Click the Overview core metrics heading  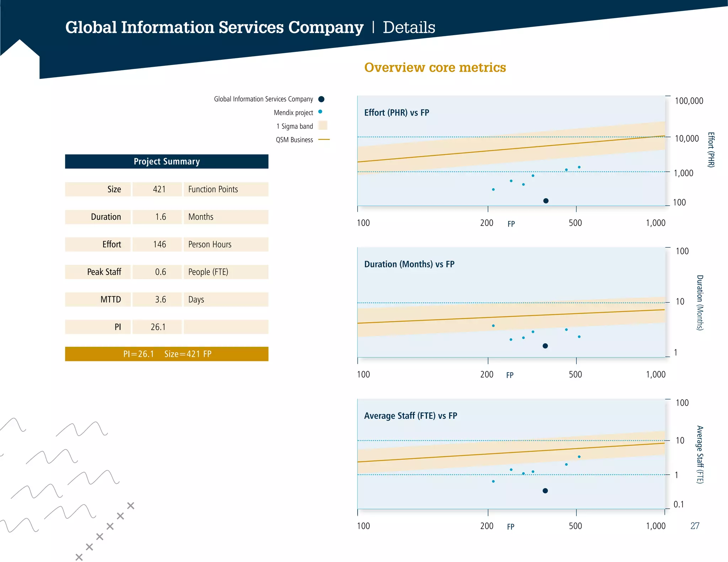tap(435, 67)
